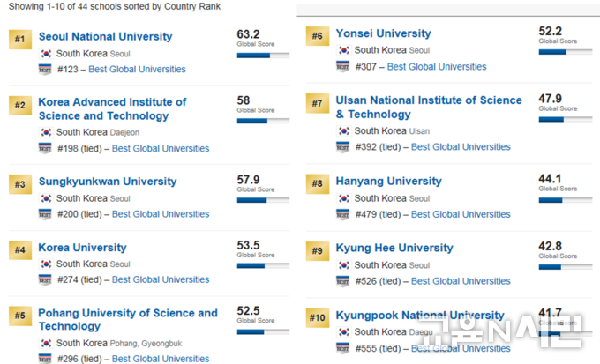Click South Korea flag under Hanyang University
600x364 pixels.
tap(343, 198)
